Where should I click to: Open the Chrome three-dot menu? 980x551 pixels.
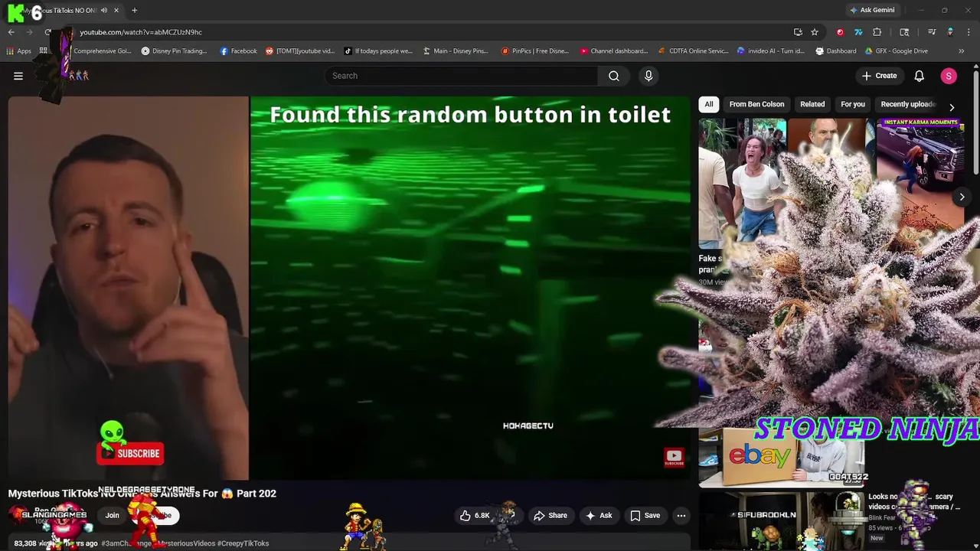pyautogui.click(x=968, y=32)
